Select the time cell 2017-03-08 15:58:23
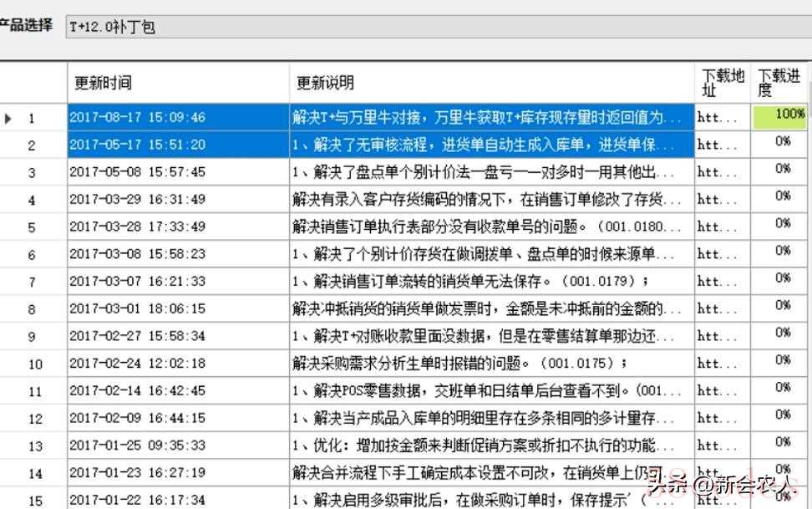Image resolution: width=812 pixels, height=509 pixels. pyautogui.click(x=178, y=254)
